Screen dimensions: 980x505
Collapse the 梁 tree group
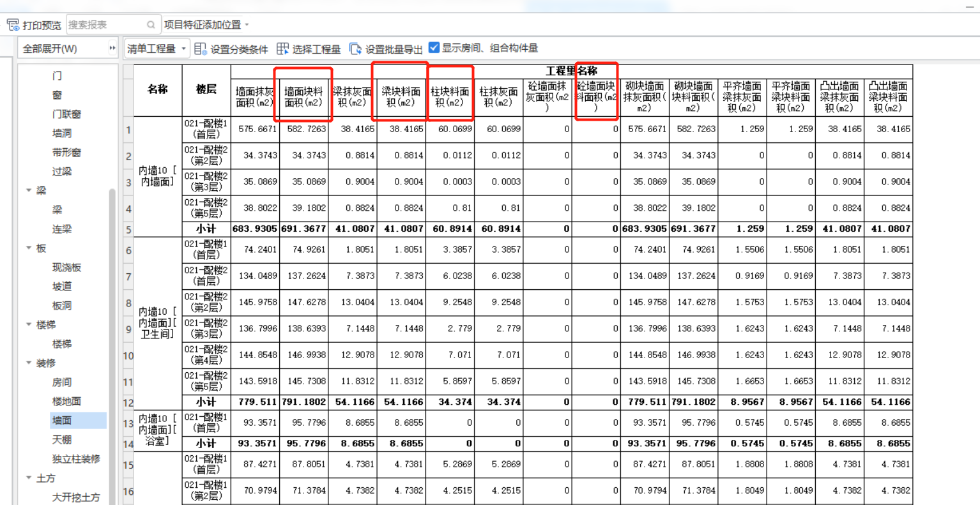point(29,190)
